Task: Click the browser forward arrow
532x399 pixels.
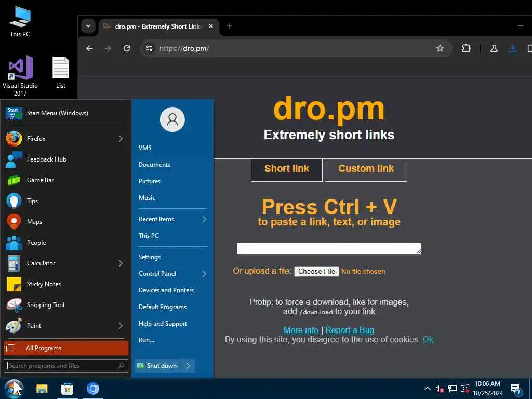Action: pos(108,48)
